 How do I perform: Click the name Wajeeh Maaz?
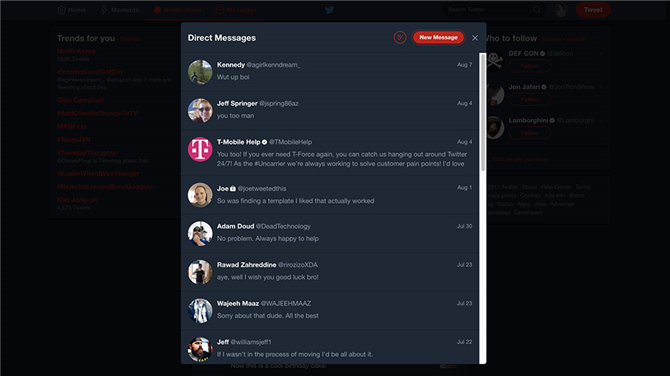click(x=238, y=303)
